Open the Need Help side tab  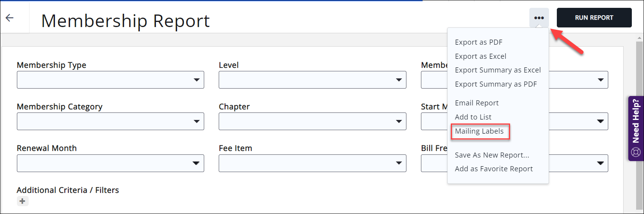tap(636, 128)
